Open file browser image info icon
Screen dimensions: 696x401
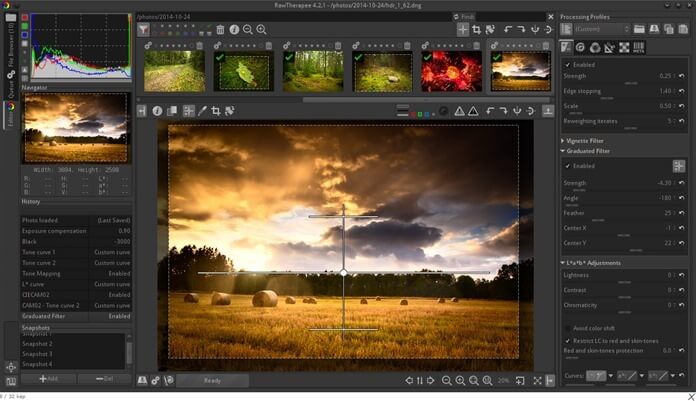pos(234,30)
